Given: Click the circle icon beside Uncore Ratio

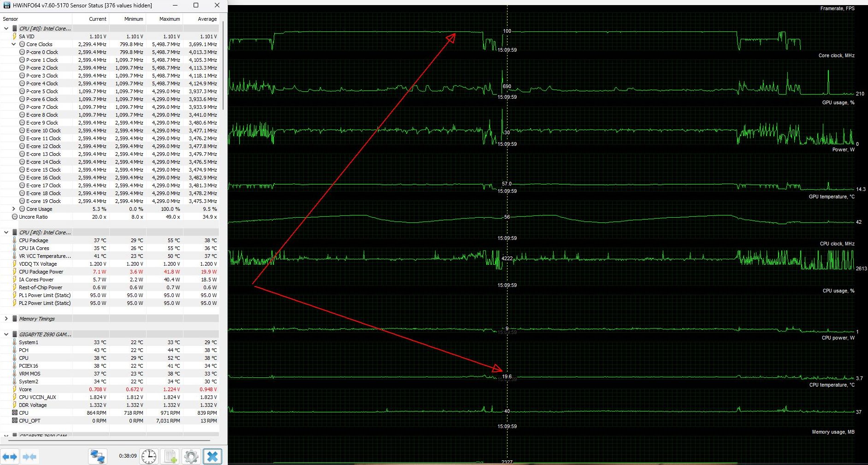Looking at the screenshot, I should (15, 217).
